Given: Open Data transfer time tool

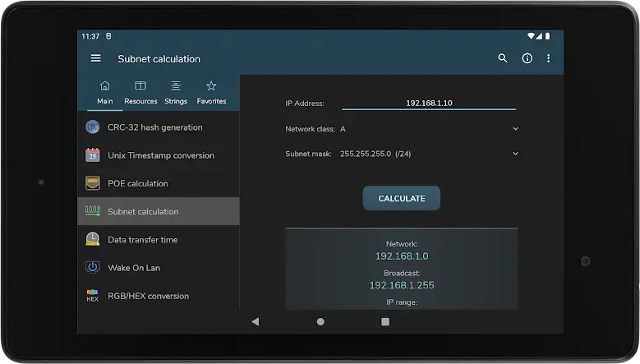Looking at the screenshot, I should (159, 239).
